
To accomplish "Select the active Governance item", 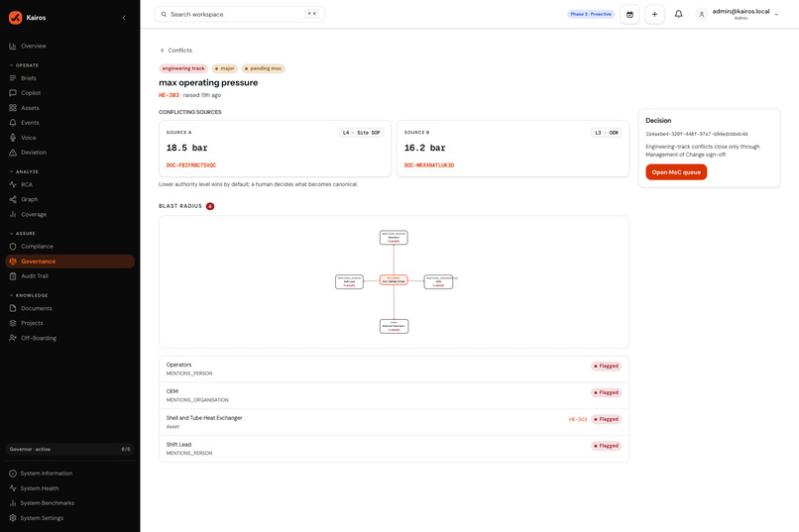I will [69, 262].
